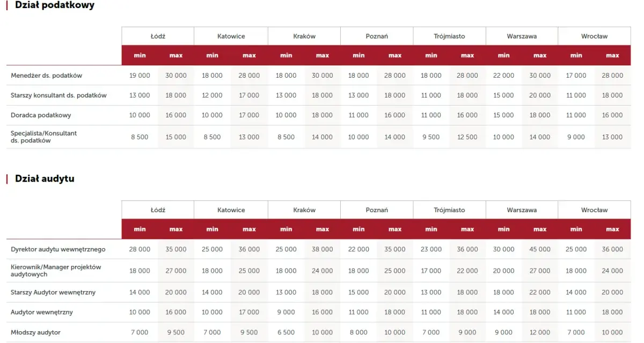Image resolution: width=644 pixels, height=343 pixels.
Task: Click Łódź min value 19 000 for Menedżer
Action: (x=140, y=76)
